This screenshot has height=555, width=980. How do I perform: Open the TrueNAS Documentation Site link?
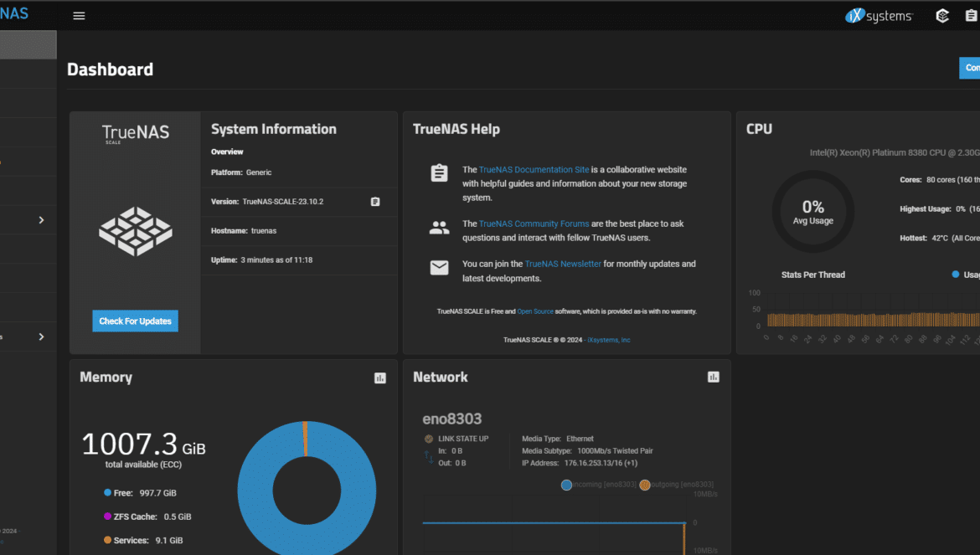point(534,170)
